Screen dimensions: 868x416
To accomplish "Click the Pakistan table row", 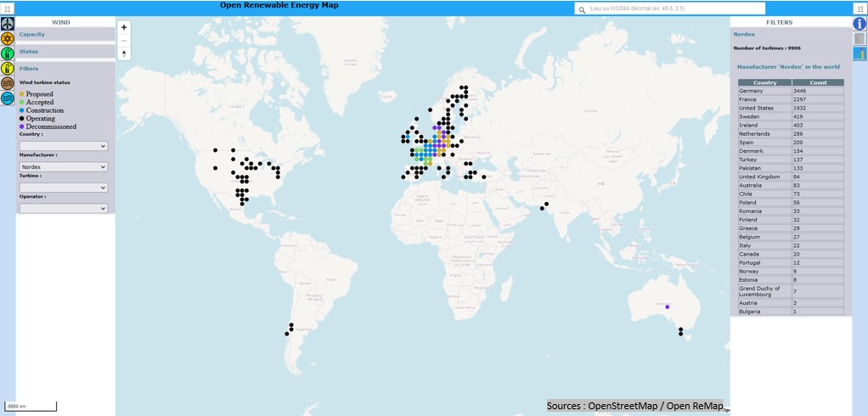I will point(791,168).
